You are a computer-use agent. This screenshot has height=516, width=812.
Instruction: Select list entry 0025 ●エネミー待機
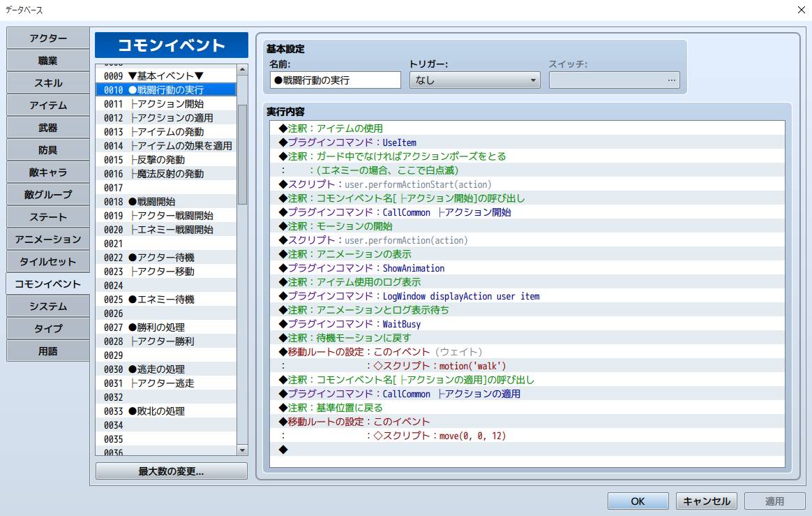(166, 300)
